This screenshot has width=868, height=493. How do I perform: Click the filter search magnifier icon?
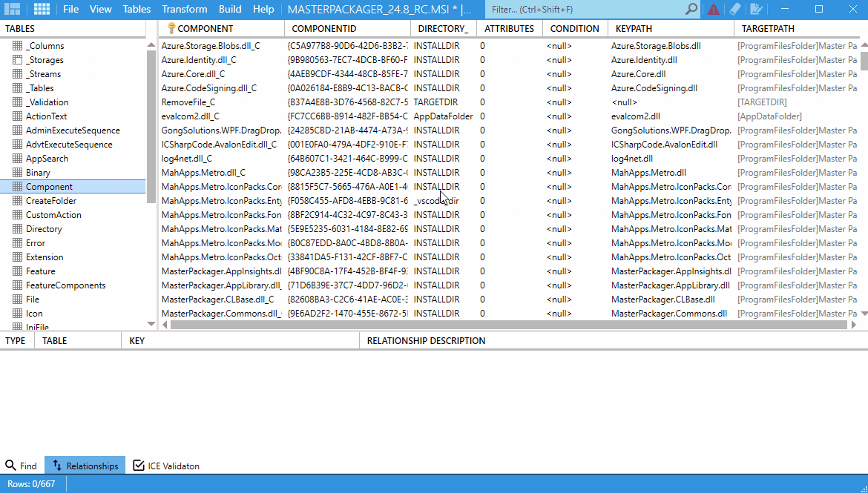[691, 9]
